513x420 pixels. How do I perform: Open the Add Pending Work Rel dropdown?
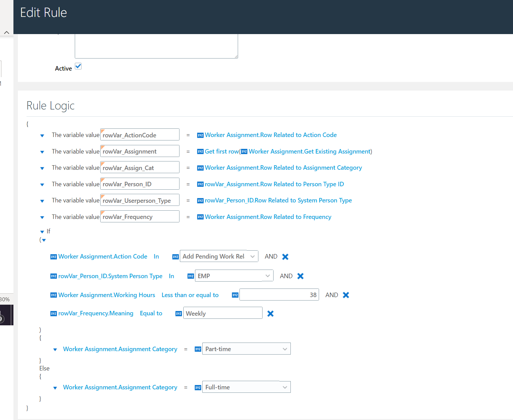[219, 256]
